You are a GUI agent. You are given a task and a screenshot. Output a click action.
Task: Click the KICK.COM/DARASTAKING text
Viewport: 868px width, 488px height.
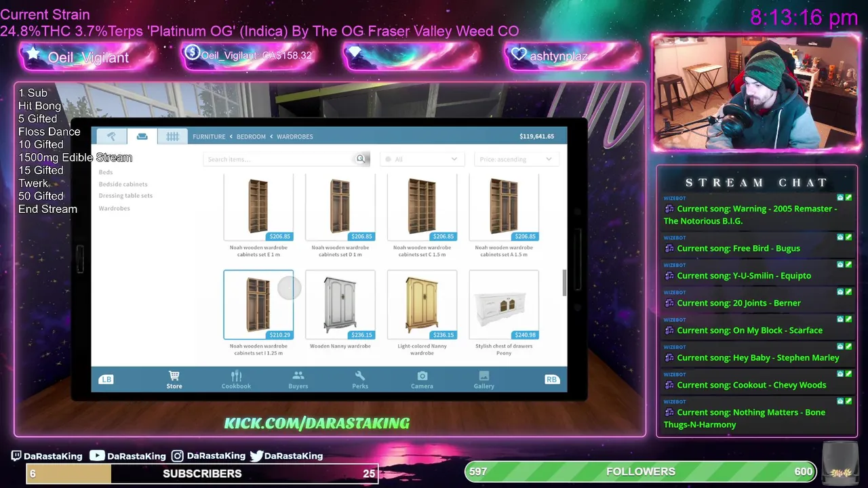(317, 424)
